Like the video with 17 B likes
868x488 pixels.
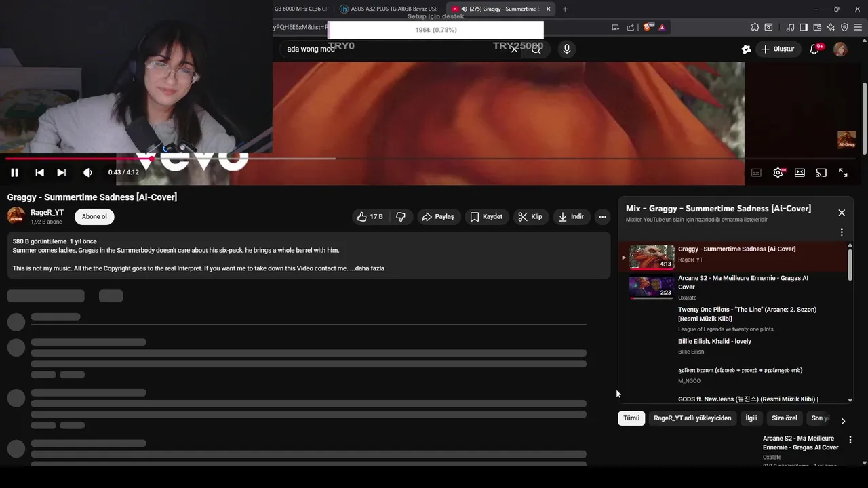pos(370,217)
